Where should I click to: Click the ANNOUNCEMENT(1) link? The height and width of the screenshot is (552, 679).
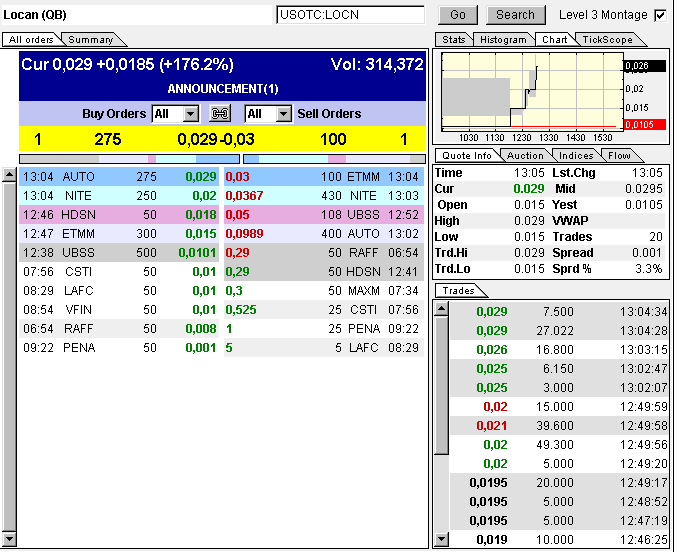pyautogui.click(x=222, y=88)
